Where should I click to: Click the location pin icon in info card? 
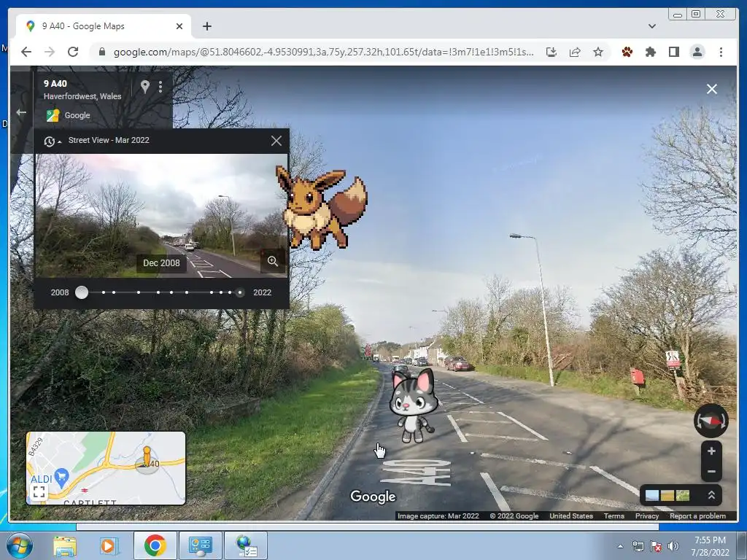click(145, 86)
